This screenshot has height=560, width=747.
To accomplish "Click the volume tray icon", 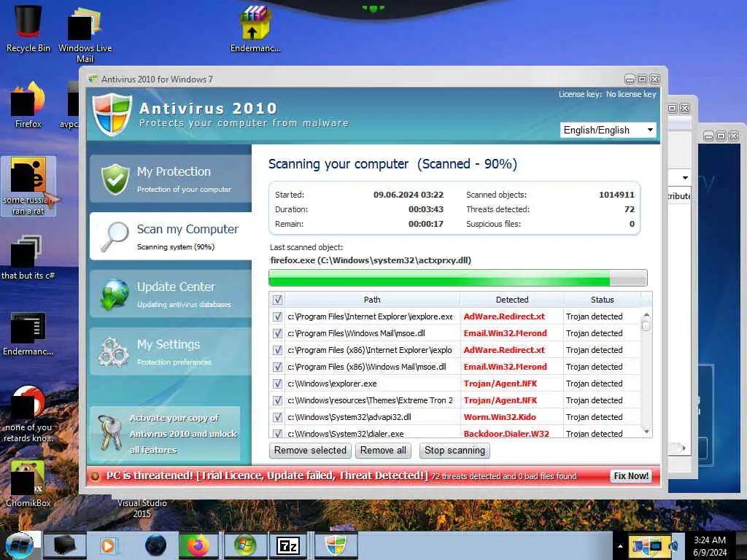I will [x=673, y=545].
